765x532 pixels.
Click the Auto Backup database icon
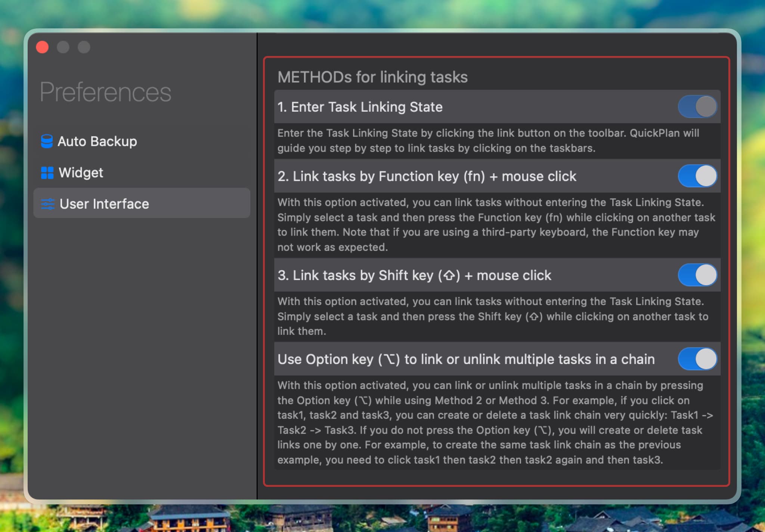(x=47, y=141)
